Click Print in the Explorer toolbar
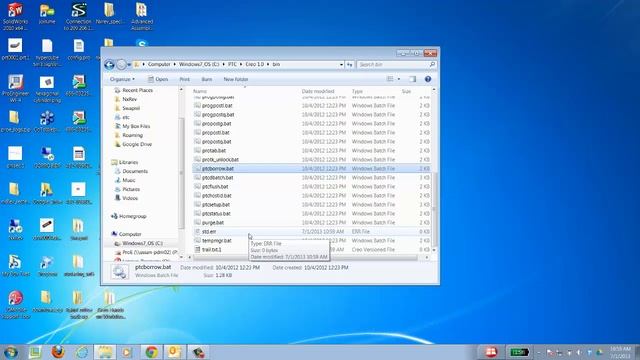The width and height of the screenshot is (640, 360). pyautogui.click(x=184, y=79)
